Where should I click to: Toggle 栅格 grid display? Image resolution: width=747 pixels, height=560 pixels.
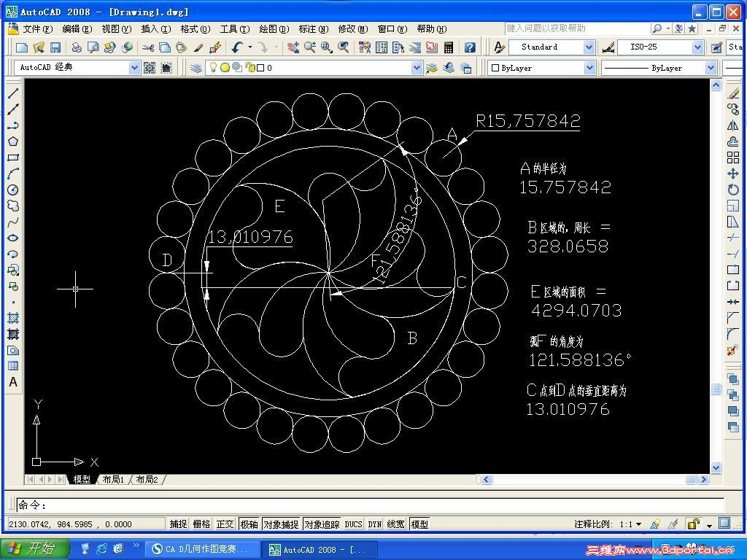201,524
